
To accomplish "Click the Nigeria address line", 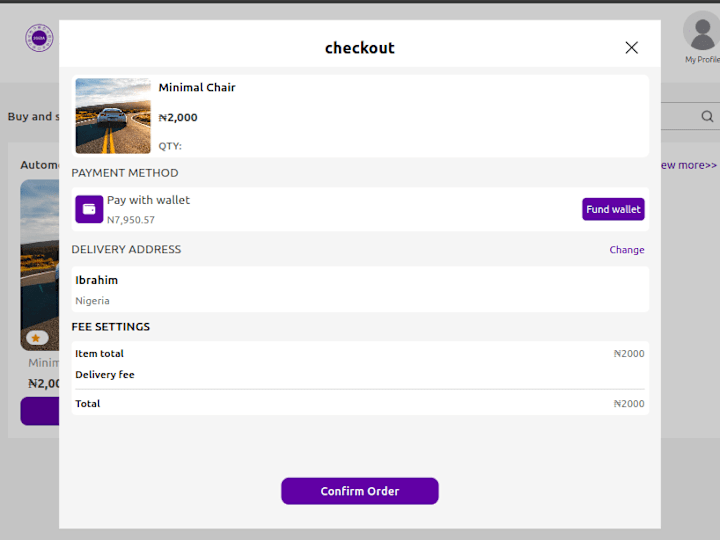I will coord(92,301).
